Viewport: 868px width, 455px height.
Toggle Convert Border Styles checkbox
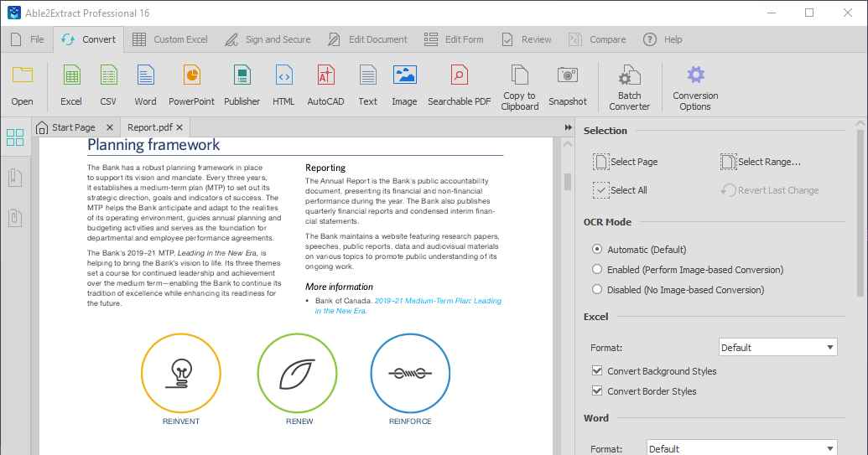[x=597, y=391]
